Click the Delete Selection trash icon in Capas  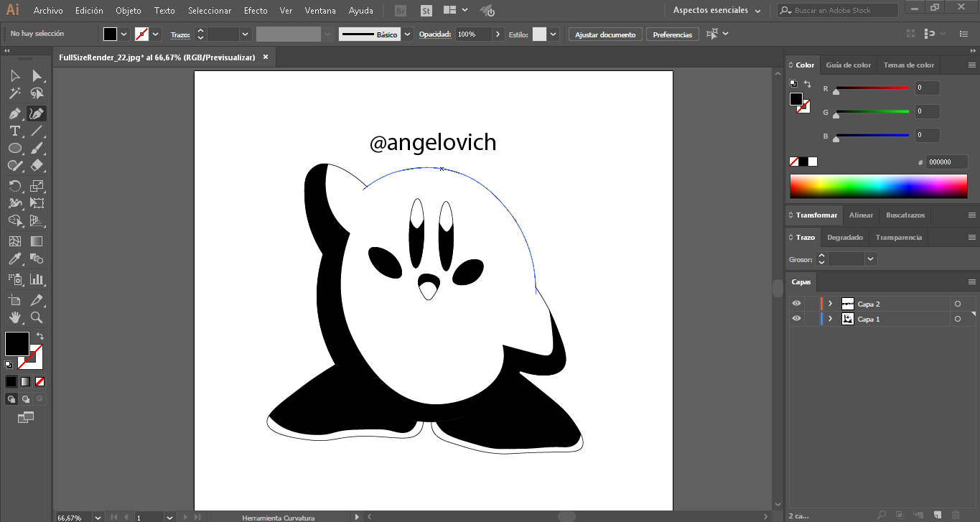click(x=956, y=515)
